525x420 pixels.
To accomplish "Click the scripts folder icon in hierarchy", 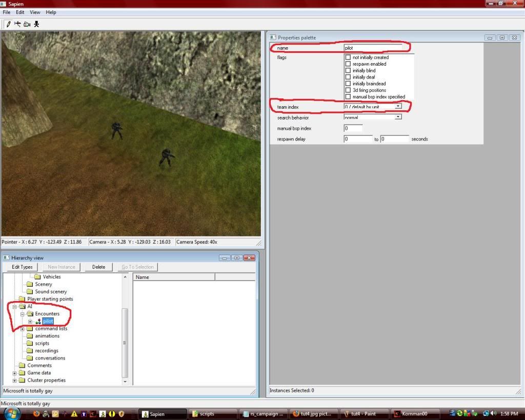I will coord(30,343).
